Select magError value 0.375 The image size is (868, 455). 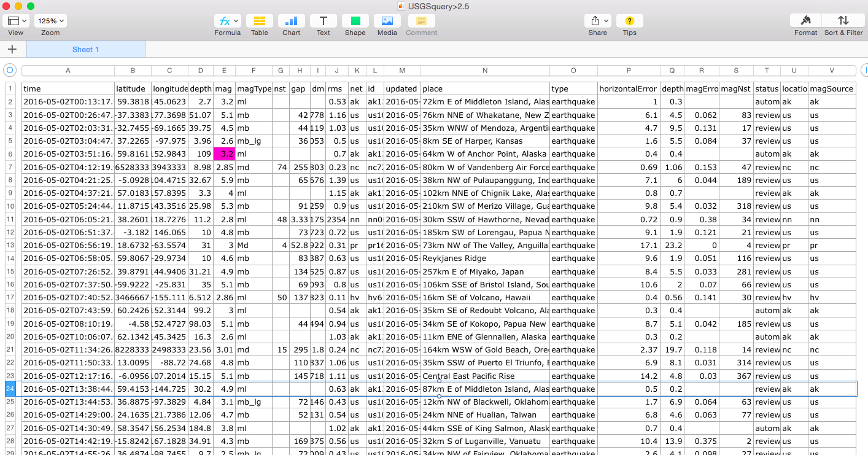click(x=702, y=441)
